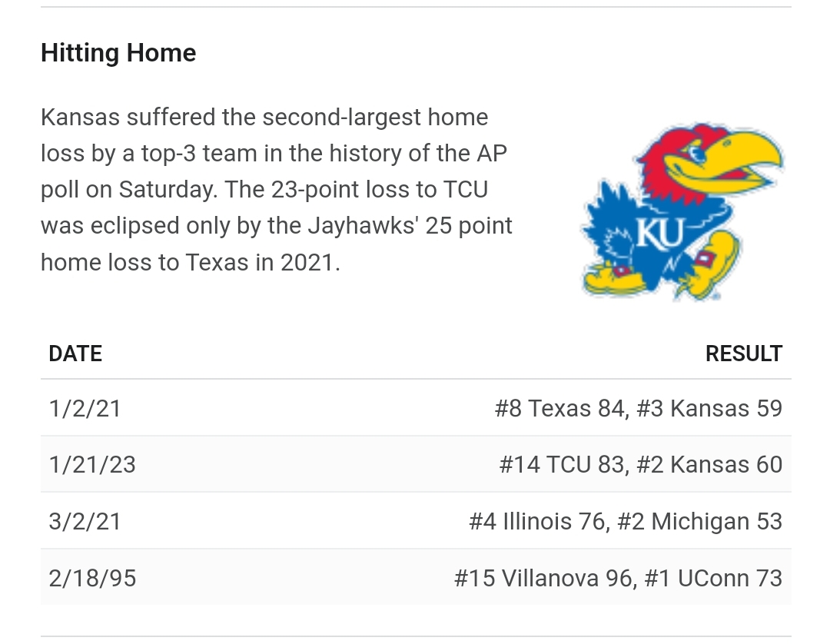Select the 1/2/21 date cell

[85, 408]
